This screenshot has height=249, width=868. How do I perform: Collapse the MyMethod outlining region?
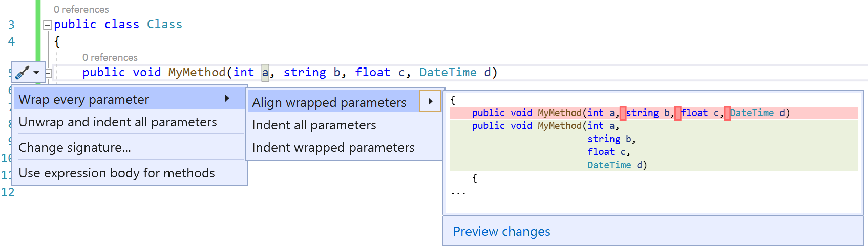[x=48, y=73]
